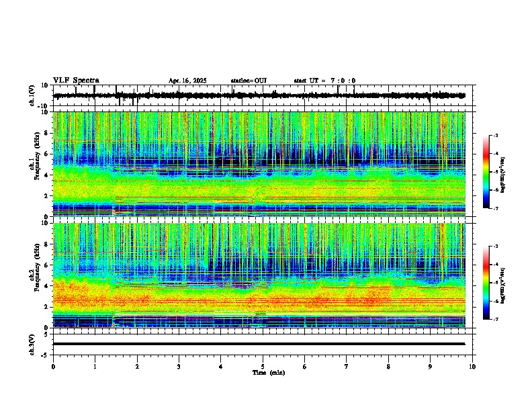Click the "Time (min)" axis label
This screenshot has height=411, width=532.
tap(269, 373)
